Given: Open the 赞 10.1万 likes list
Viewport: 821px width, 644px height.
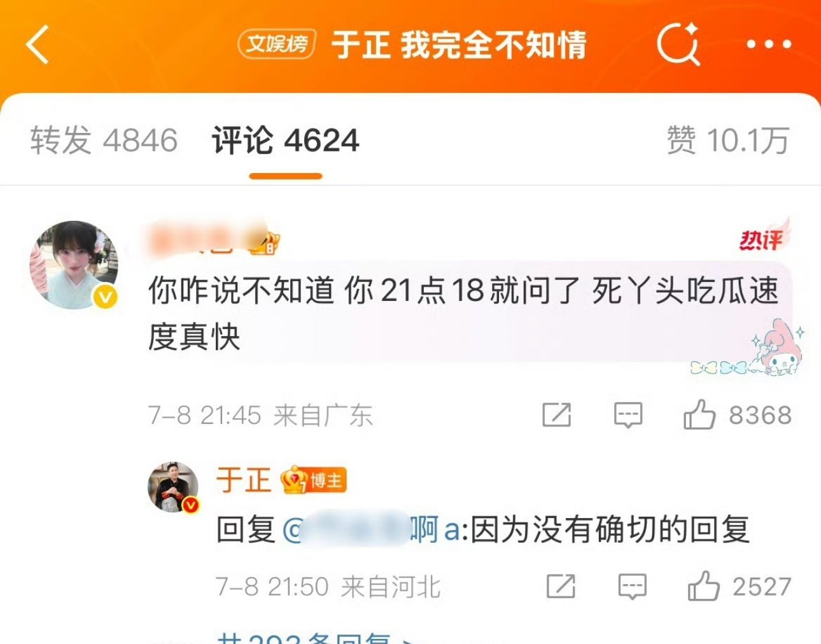Looking at the screenshot, I should coord(728,141).
